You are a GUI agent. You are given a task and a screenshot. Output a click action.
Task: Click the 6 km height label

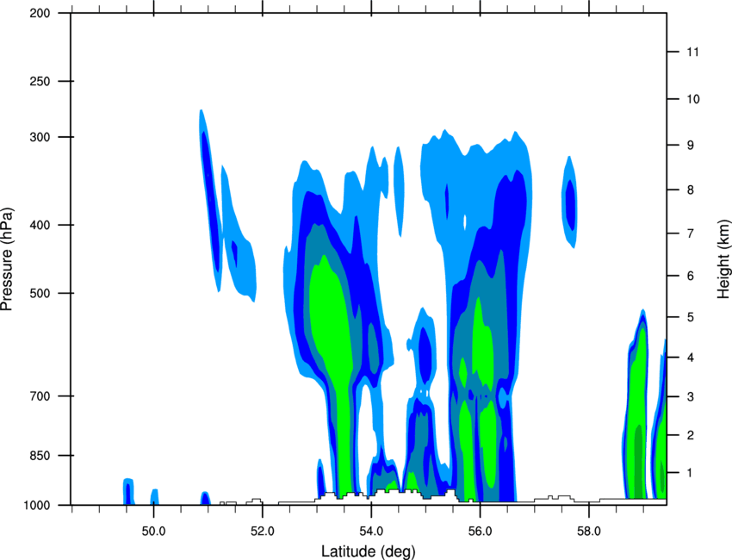691,276
